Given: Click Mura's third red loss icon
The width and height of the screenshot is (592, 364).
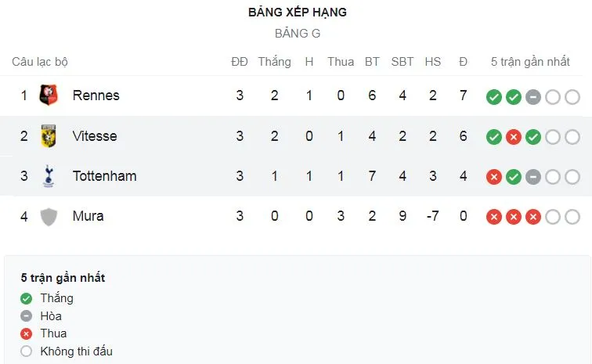Looking at the screenshot, I should [x=533, y=217].
